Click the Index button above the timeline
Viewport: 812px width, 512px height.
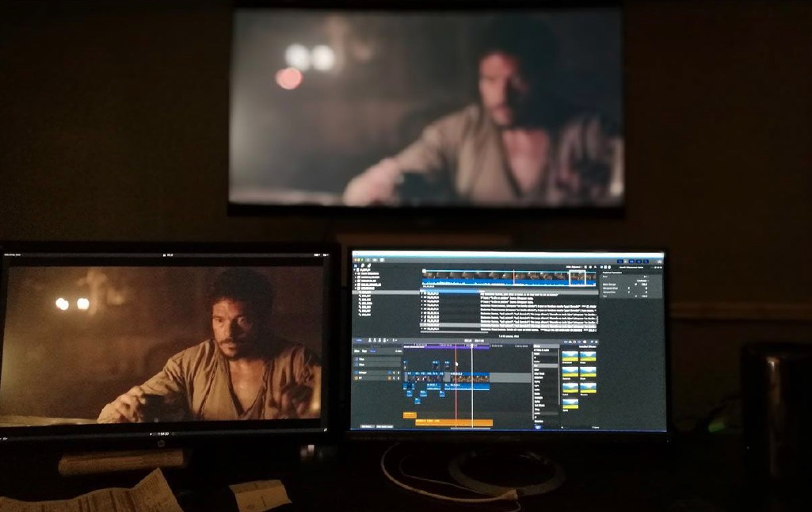coord(358,340)
